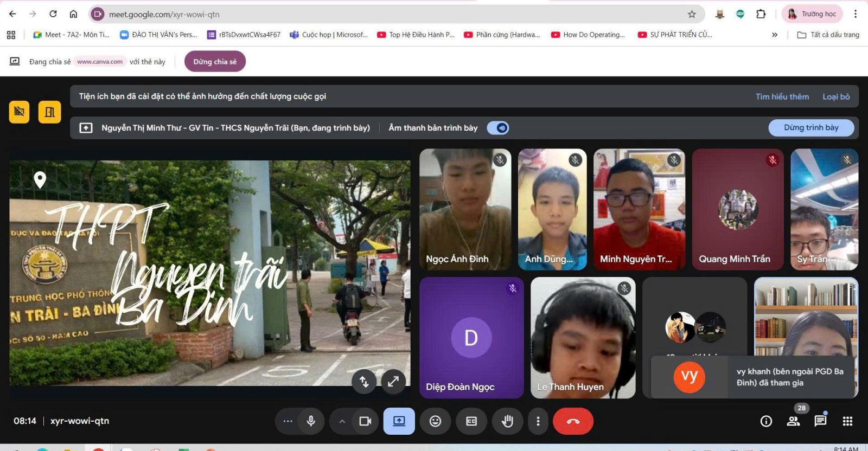The image size is (868, 451).
Task: Toggle the camera on or off
Action: (365, 421)
